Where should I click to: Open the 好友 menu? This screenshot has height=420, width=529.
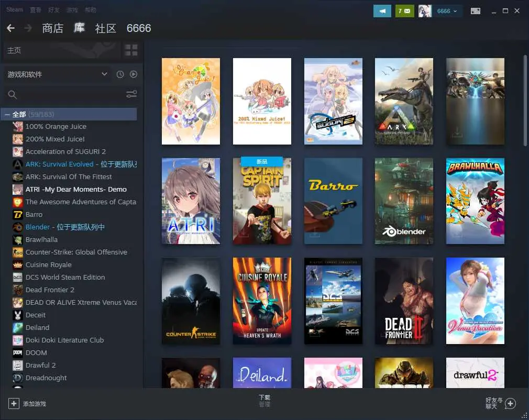pyautogui.click(x=53, y=10)
